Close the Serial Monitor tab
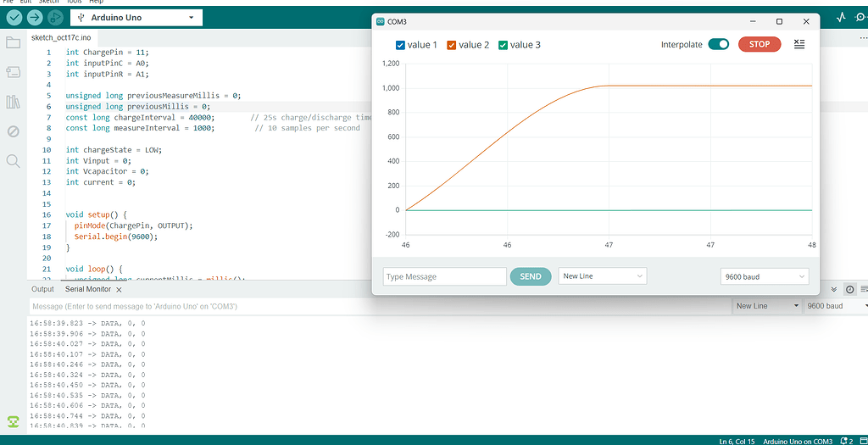Screen dimensions: 868x445 (119, 290)
